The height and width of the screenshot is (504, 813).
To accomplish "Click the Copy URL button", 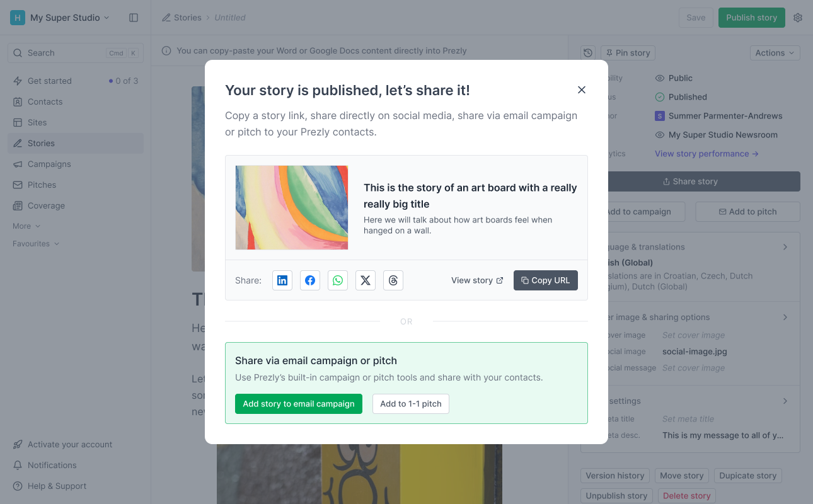I will click(546, 280).
